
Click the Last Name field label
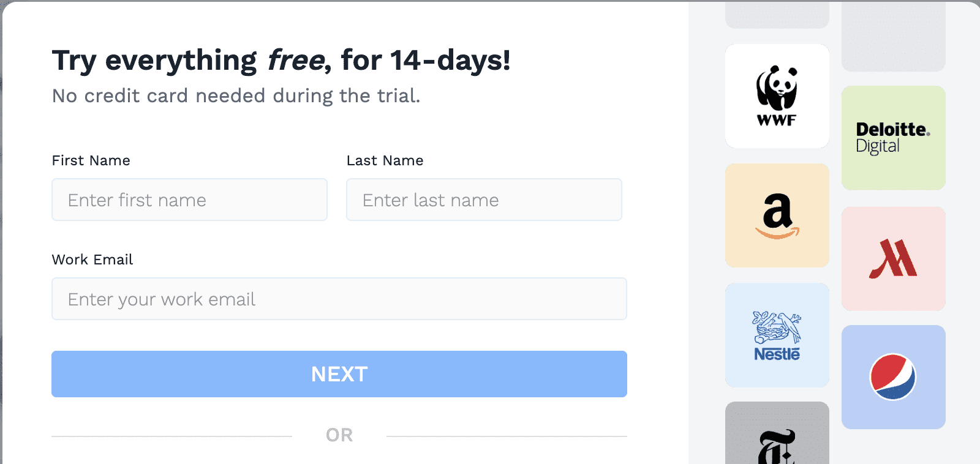pos(385,160)
